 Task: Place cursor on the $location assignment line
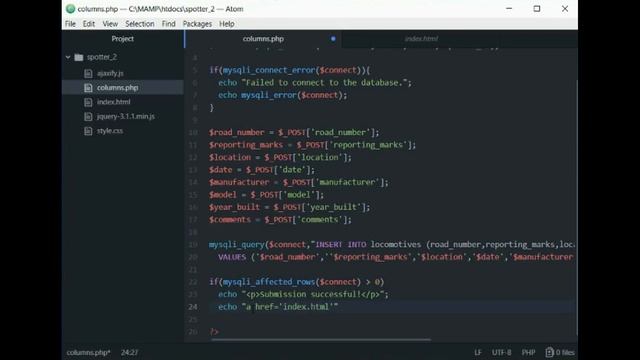280,158
